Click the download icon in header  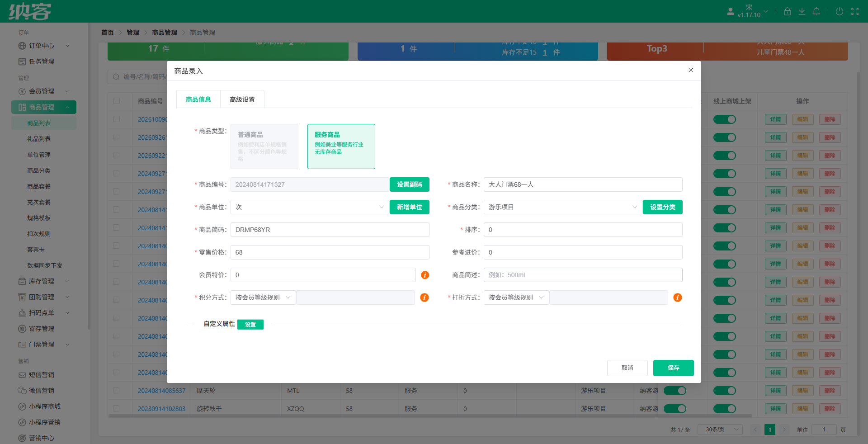[x=802, y=11]
